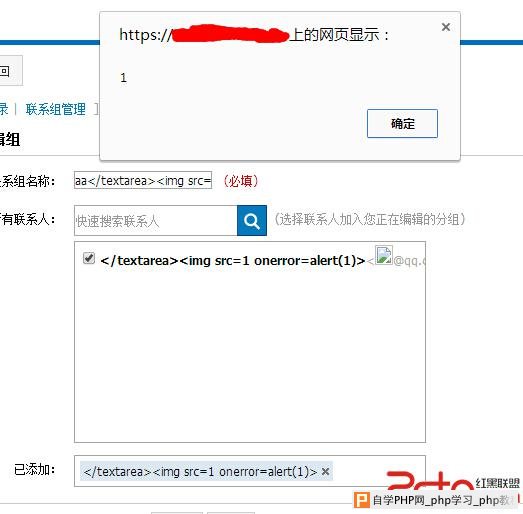Uncheck the contact checkbox in the list
523x514 pixels.
click(x=89, y=258)
